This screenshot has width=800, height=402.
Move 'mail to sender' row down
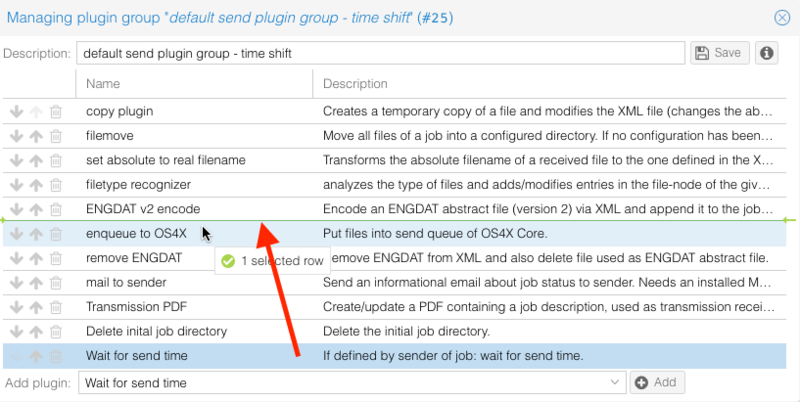pyautogui.click(x=16, y=283)
